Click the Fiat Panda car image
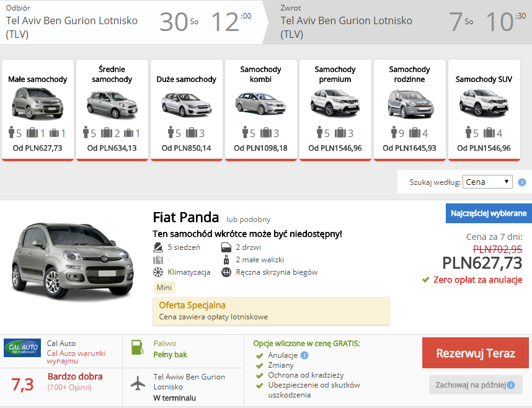Viewport: 532px width, 408px height. [x=73, y=262]
